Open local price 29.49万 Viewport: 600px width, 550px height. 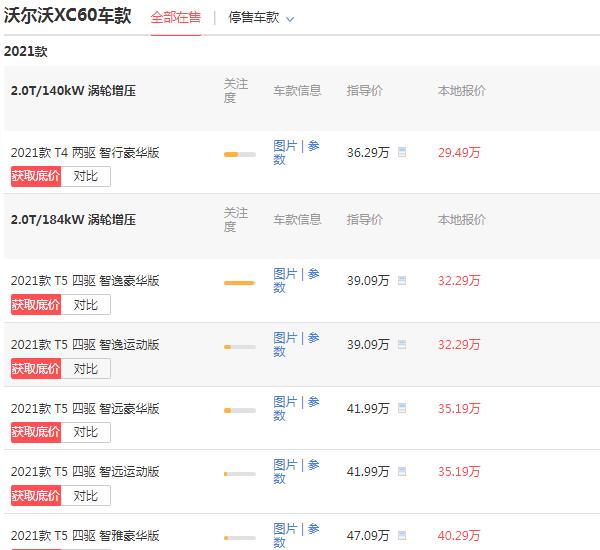click(459, 153)
